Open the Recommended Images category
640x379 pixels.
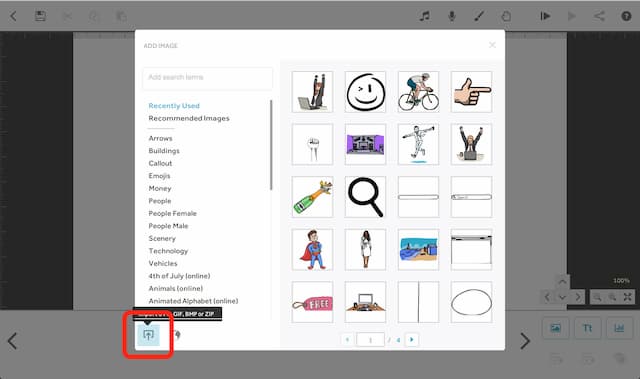tap(189, 118)
